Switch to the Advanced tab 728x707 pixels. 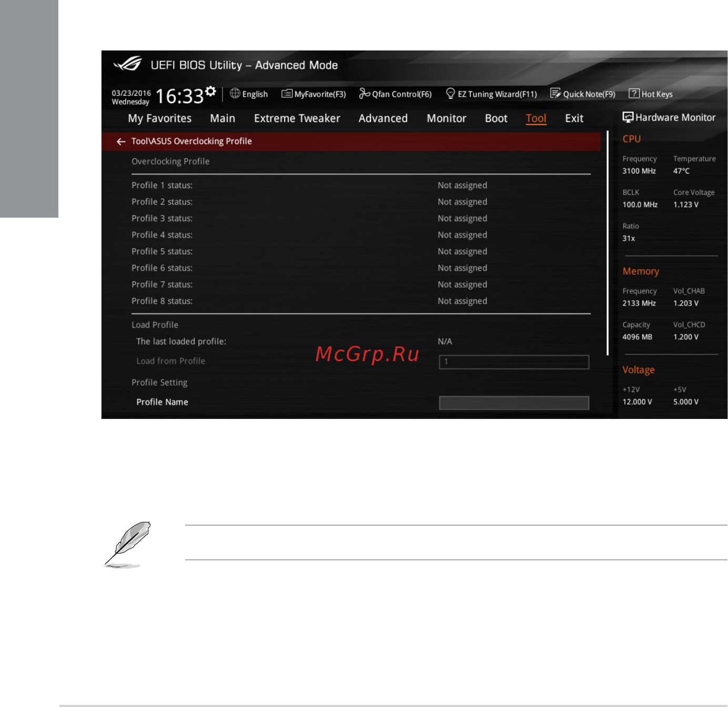coord(383,119)
